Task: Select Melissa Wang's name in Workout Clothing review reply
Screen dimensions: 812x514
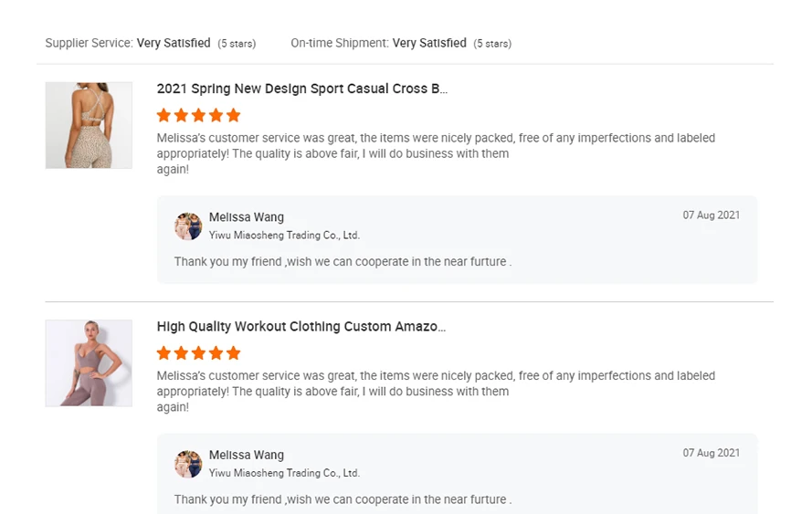Action: pyautogui.click(x=247, y=455)
